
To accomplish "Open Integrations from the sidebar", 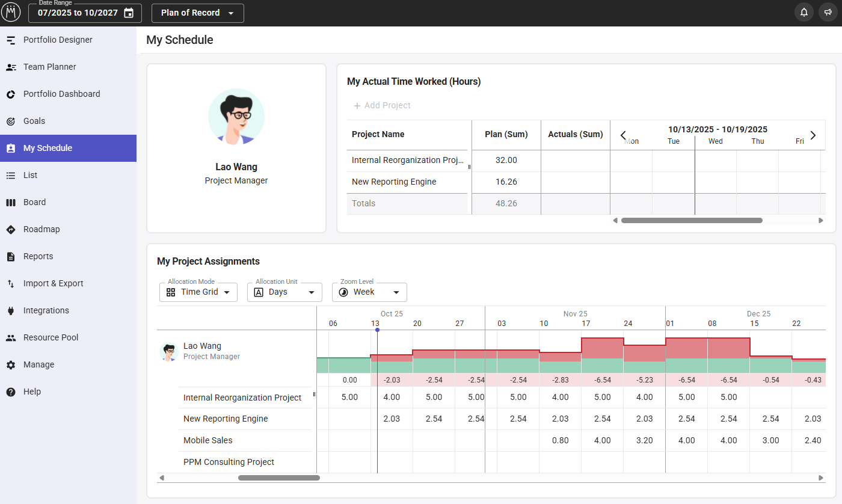I will click(x=46, y=310).
